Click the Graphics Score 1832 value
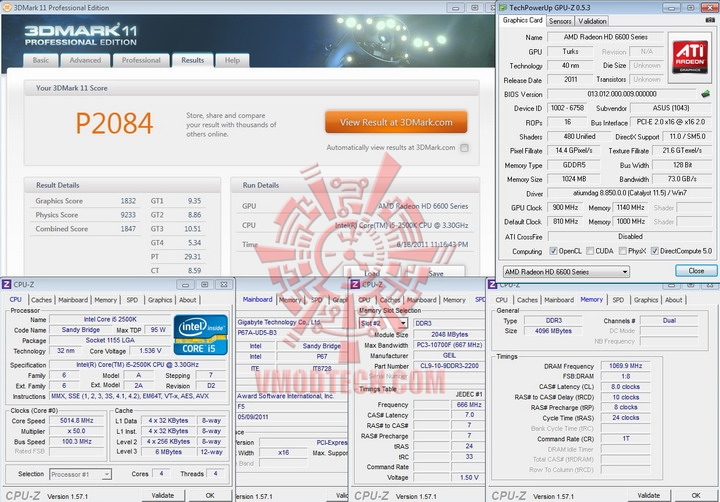Viewport: 720px width, 502px height. point(128,201)
